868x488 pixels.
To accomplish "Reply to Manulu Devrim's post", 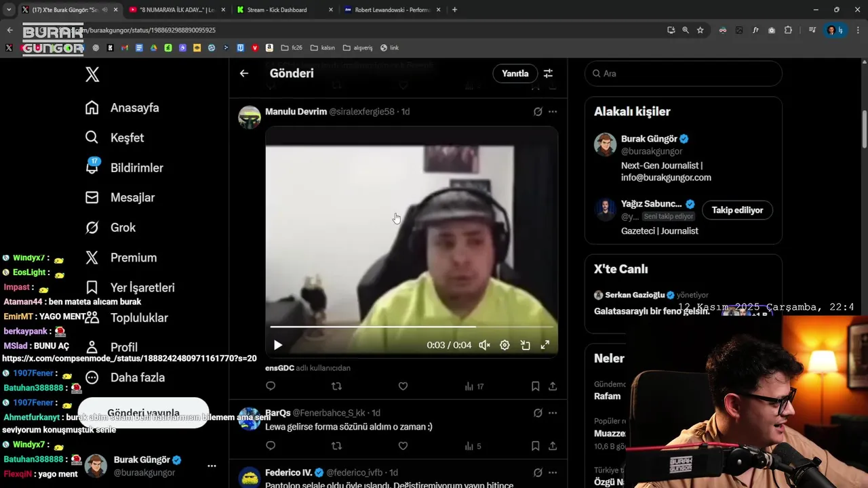I will point(271,386).
